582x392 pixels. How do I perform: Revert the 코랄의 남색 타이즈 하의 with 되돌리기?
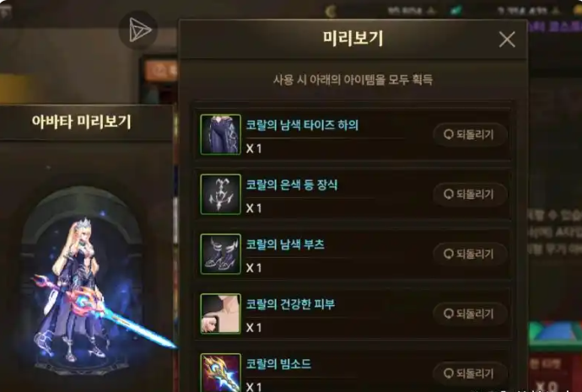pos(470,134)
